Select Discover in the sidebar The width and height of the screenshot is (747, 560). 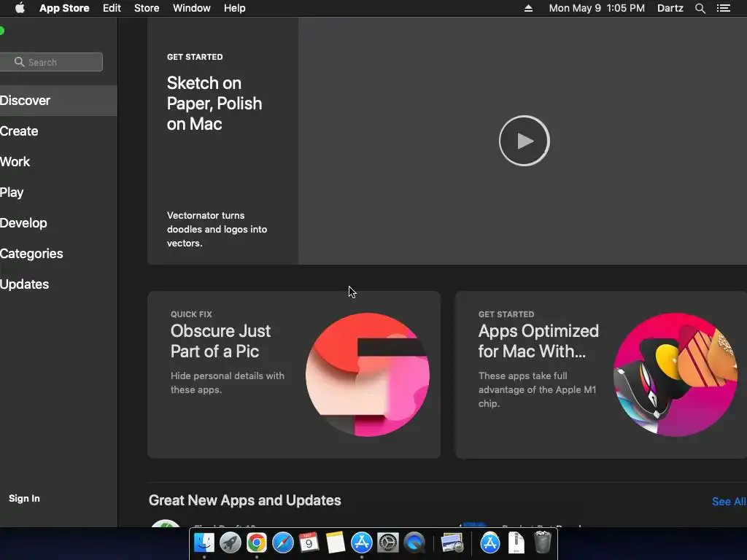coord(58,101)
